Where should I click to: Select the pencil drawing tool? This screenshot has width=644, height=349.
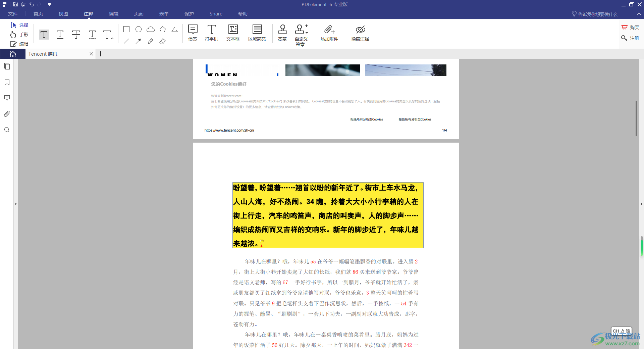(x=151, y=41)
